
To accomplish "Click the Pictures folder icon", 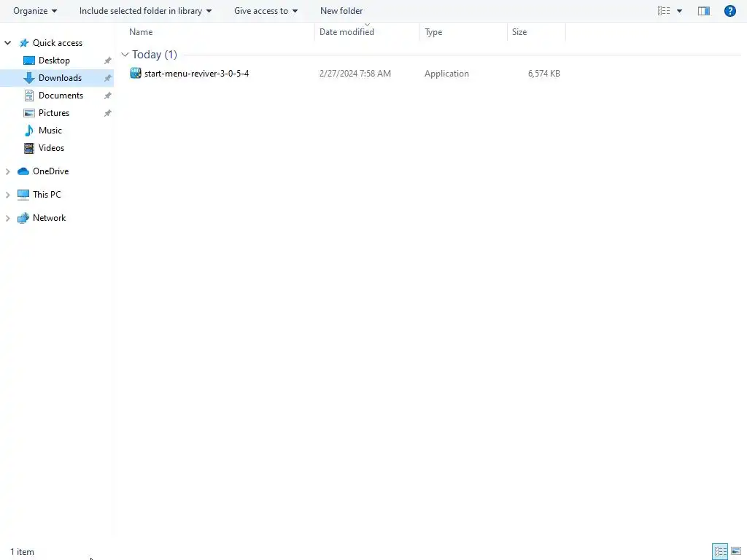I will 29,113.
